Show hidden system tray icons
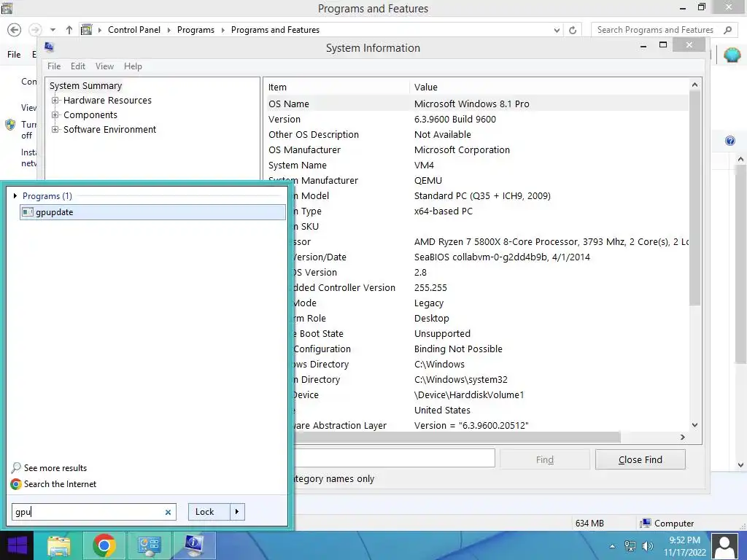This screenshot has width=747, height=560. (612, 546)
